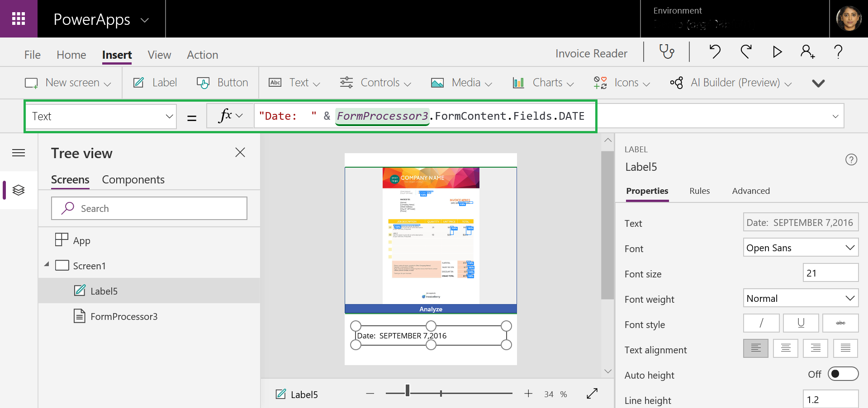Undo the last action
Image resolution: width=868 pixels, height=408 pixels.
pos(715,52)
